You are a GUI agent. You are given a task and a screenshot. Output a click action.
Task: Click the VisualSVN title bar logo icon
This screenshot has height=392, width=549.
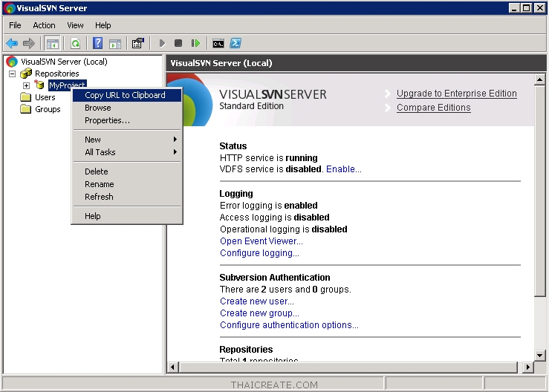(x=9, y=8)
